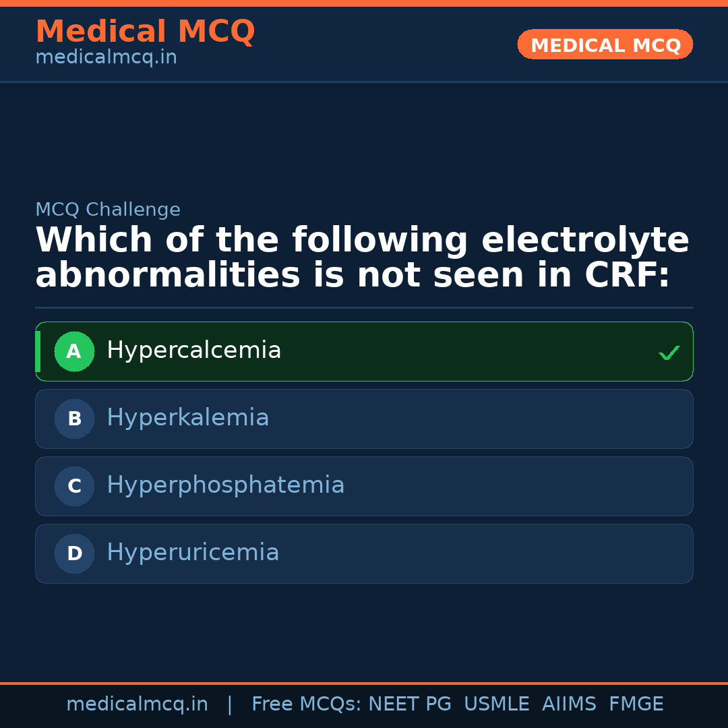
Task: Click the green checkmark on option A
Action: coord(669,353)
